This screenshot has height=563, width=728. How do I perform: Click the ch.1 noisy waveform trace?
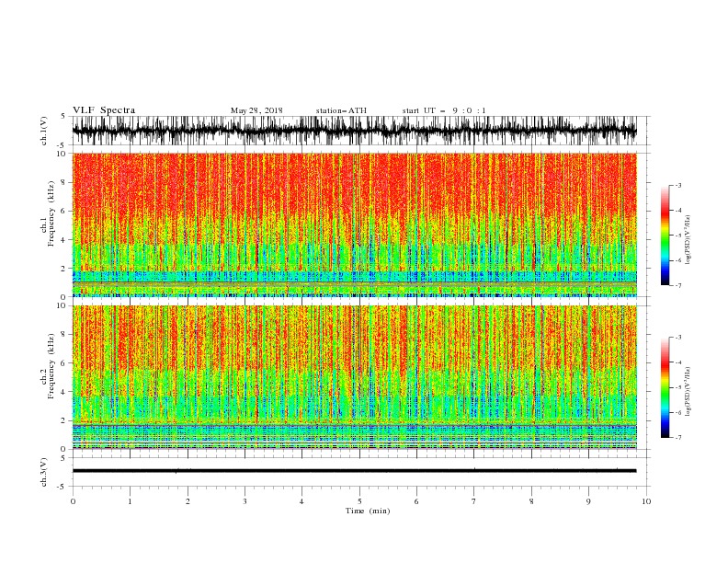coord(354,131)
